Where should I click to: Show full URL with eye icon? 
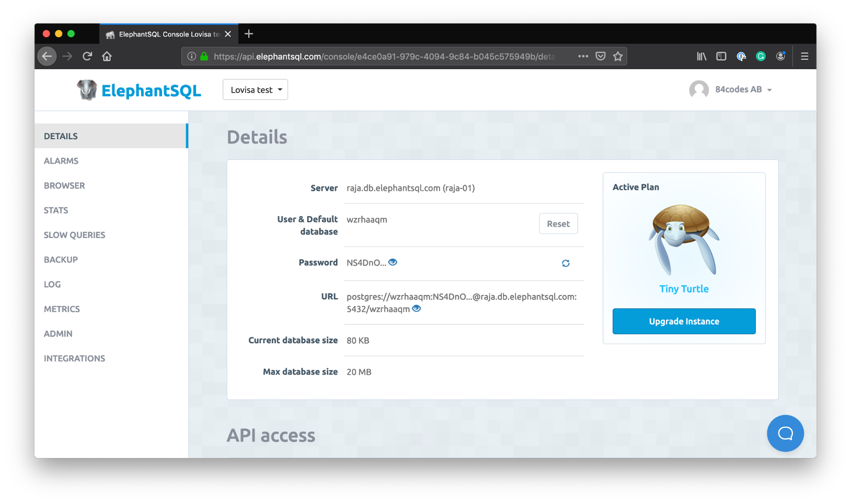(x=417, y=309)
